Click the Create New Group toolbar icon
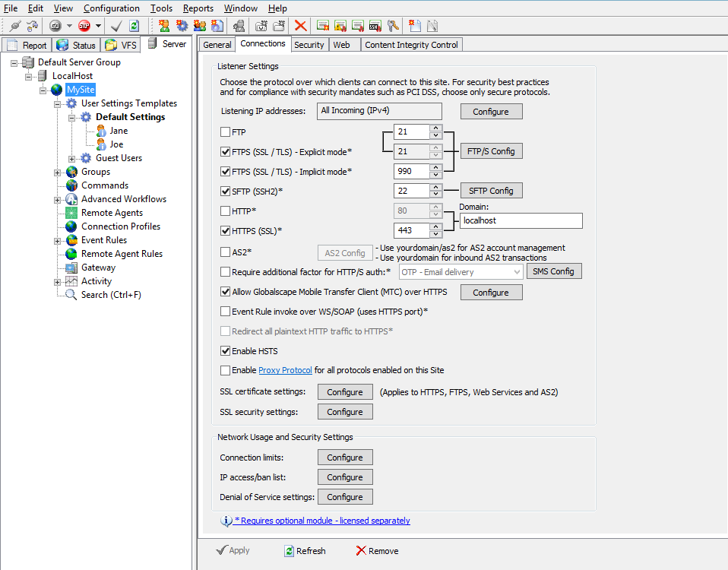Screen dimensions: 728x570 [x=199, y=25]
